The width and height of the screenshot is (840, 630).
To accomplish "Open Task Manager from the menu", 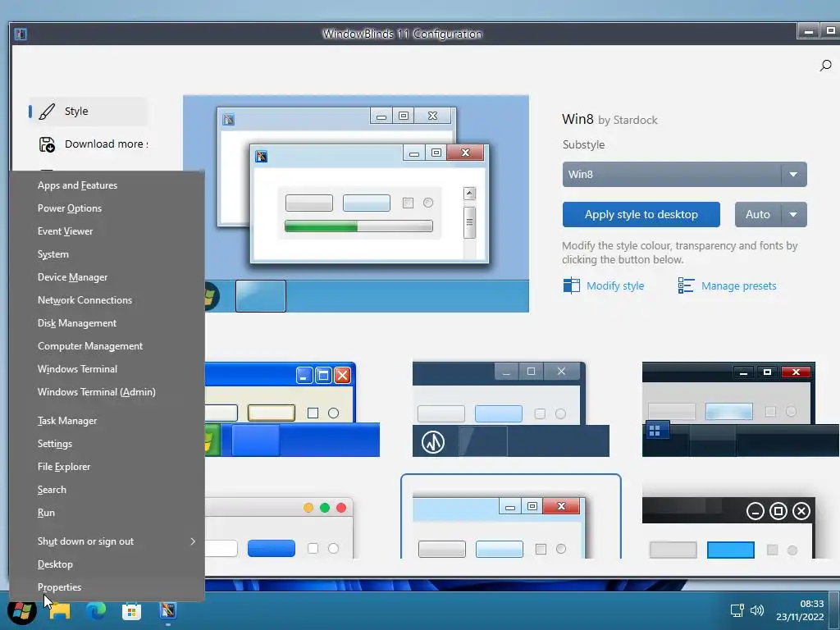I will 107,421.
